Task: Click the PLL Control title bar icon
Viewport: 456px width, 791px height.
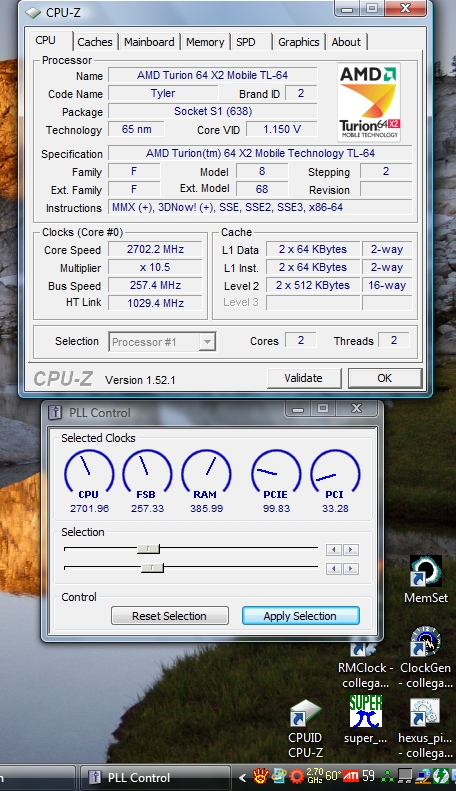Action: point(54,412)
